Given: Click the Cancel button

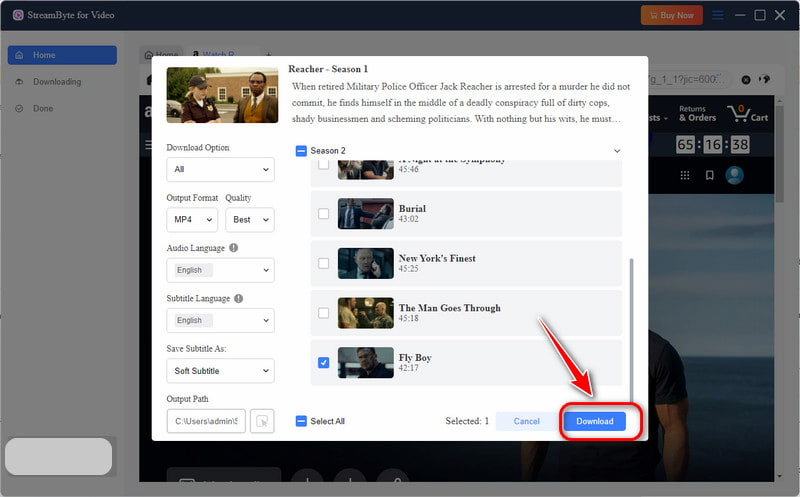Looking at the screenshot, I should point(526,421).
